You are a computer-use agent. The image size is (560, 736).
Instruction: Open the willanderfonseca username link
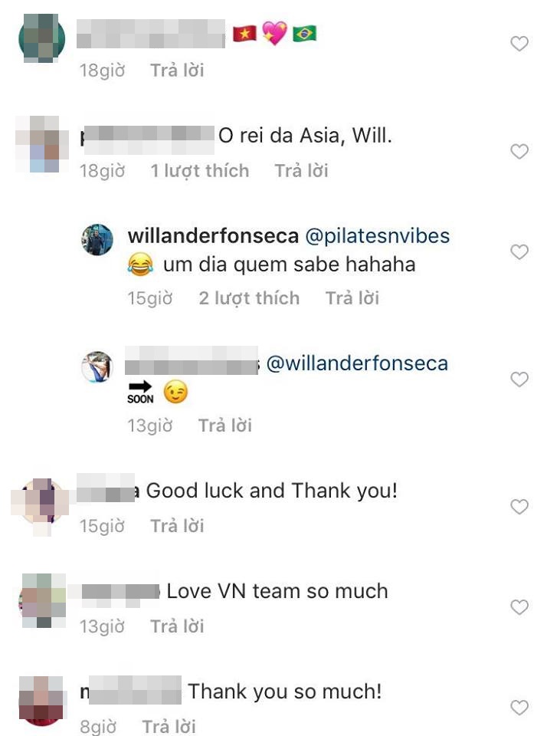(x=213, y=235)
